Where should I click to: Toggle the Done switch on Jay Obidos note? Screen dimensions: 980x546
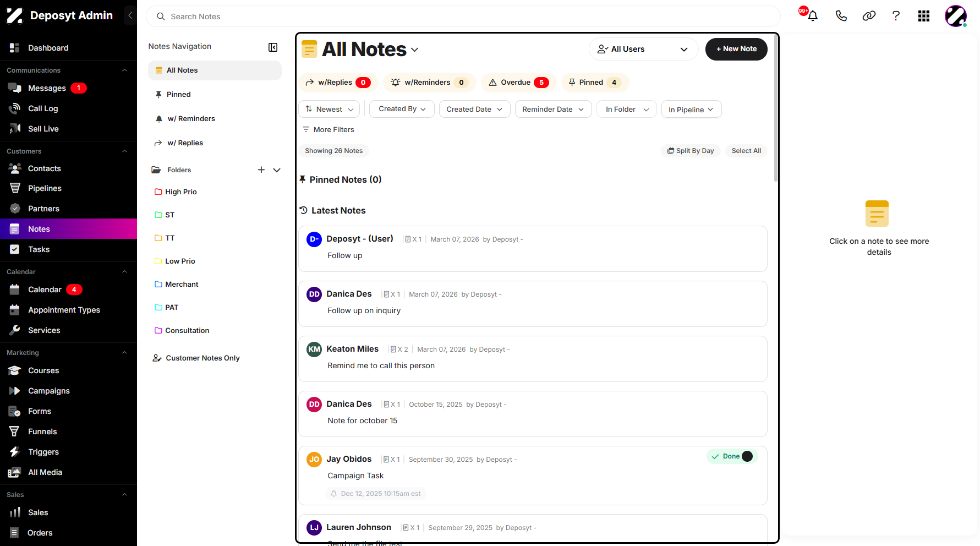747,456
